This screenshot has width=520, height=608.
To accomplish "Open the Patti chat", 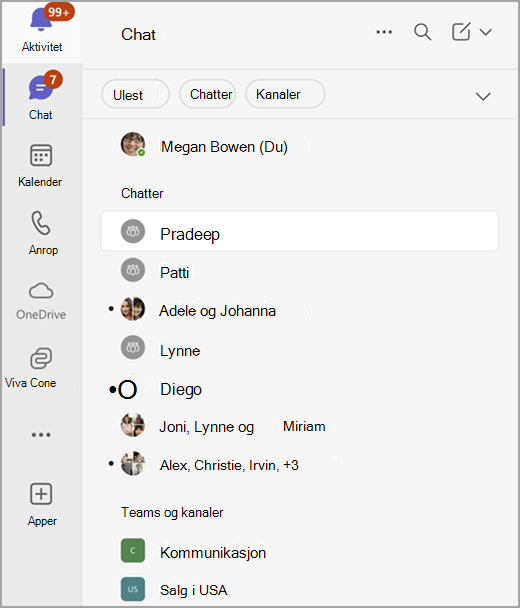I will pyautogui.click(x=299, y=271).
